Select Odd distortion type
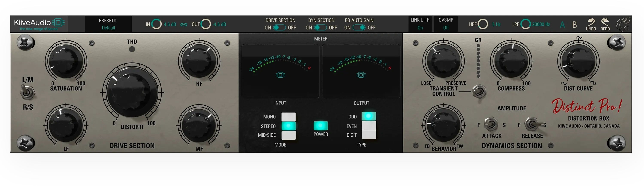The image size is (644, 186). pyautogui.click(x=369, y=116)
